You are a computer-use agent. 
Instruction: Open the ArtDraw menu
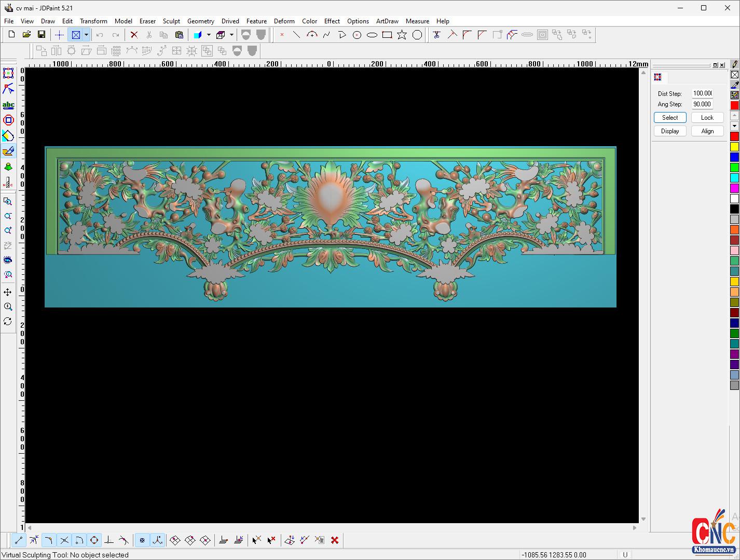pos(387,21)
